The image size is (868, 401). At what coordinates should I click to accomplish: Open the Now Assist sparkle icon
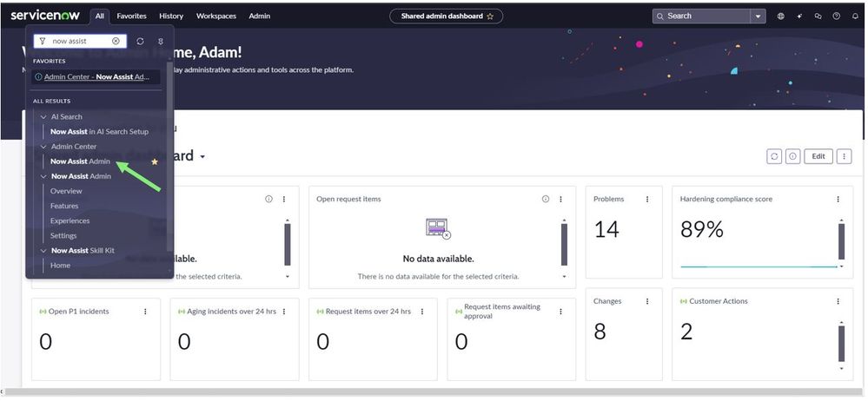click(799, 16)
